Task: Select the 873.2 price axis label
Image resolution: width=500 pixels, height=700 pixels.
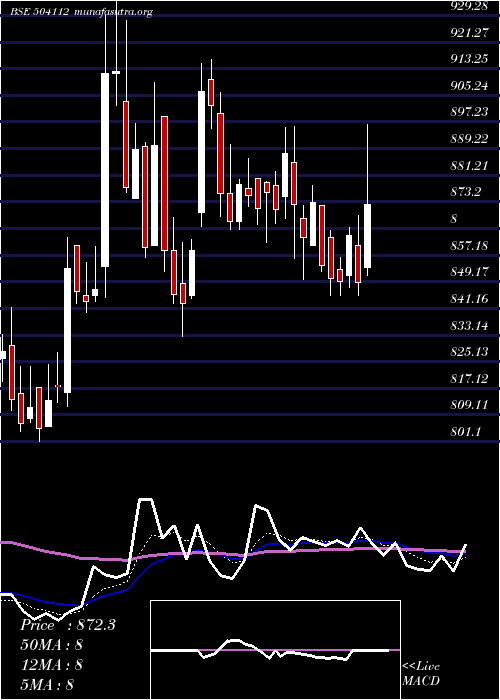Action: tap(466, 192)
